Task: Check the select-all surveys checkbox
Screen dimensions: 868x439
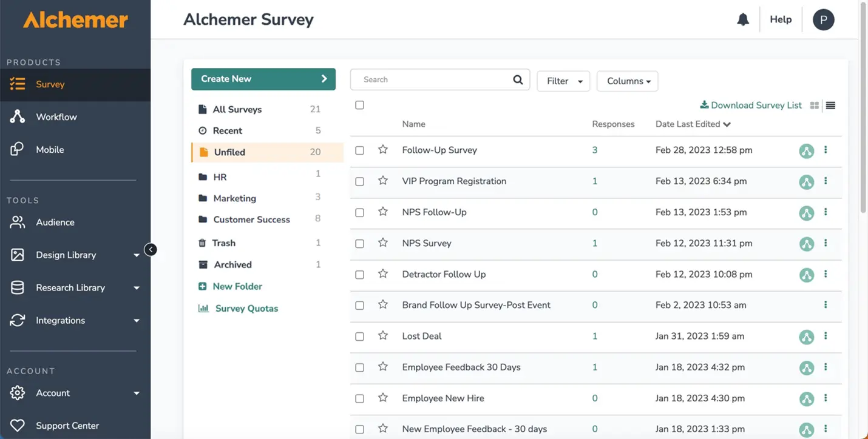Action: point(359,104)
